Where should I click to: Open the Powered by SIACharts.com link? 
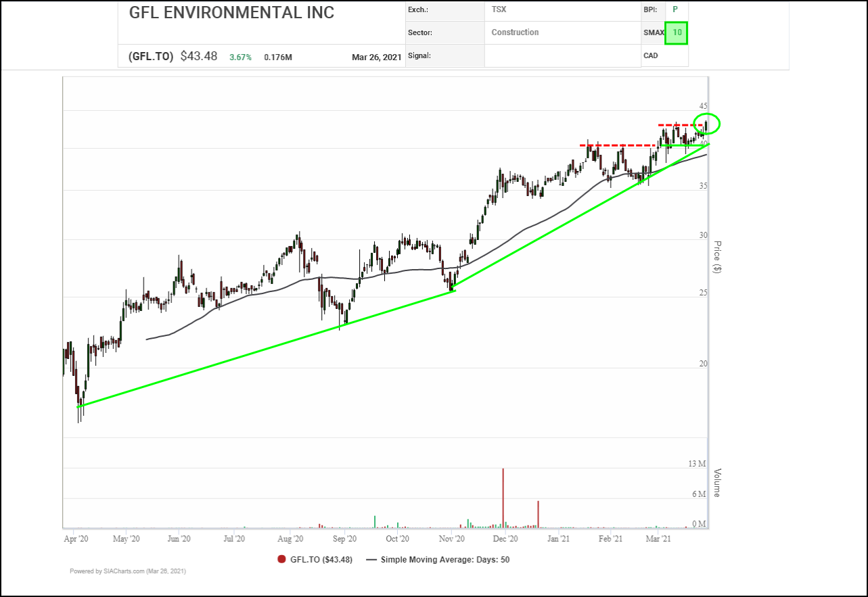click(127, 571)
